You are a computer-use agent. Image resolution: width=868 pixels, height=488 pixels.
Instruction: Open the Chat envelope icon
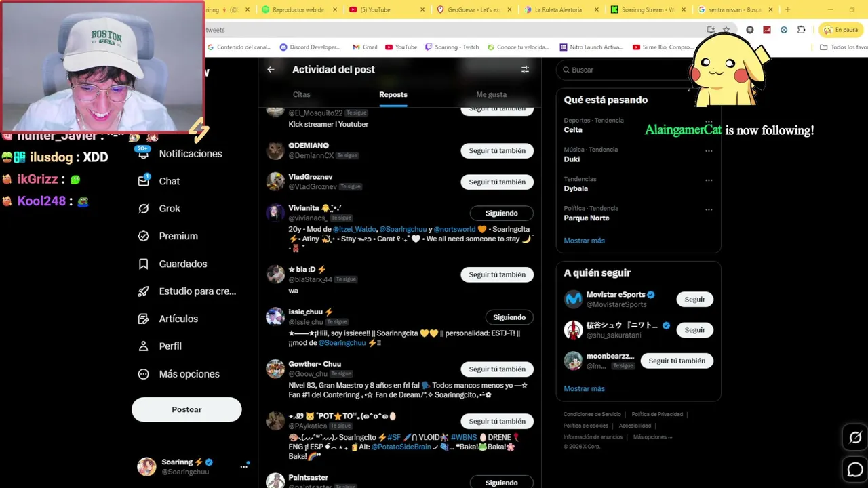coord(143,181)
